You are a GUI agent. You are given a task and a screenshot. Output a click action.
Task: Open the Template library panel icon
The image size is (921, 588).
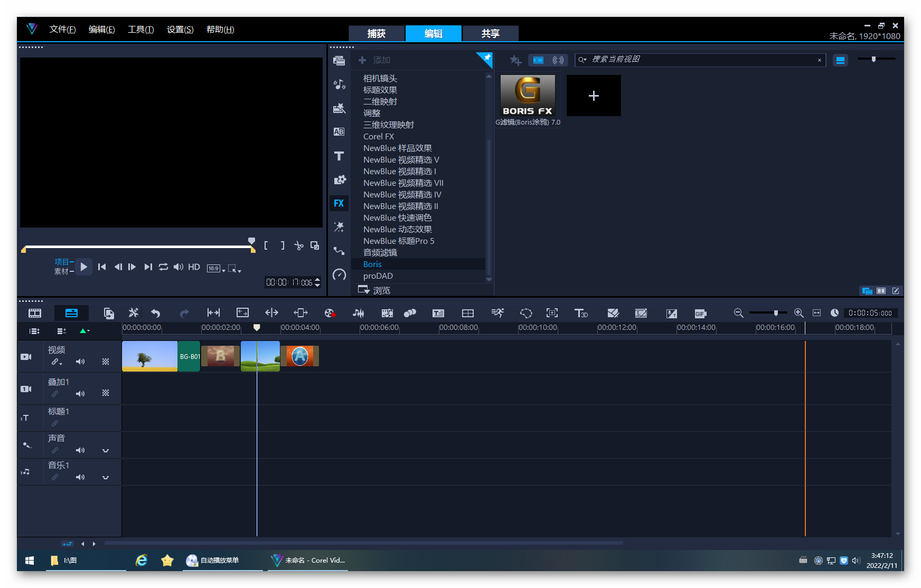(x=339, y=108)
